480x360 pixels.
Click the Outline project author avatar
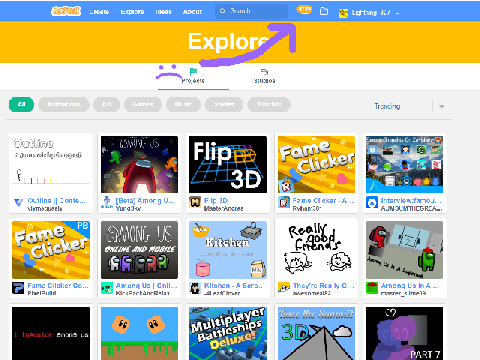pyautogui.click(x=18, y=202)
